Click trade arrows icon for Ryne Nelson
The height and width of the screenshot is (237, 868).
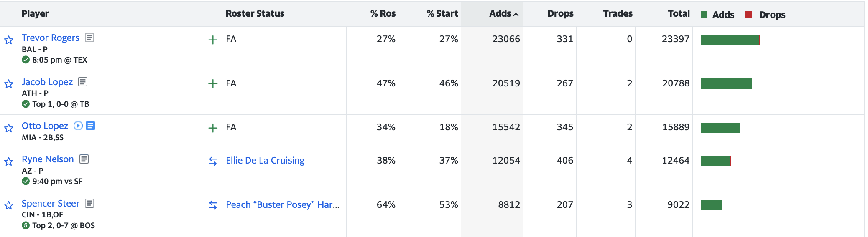click(x=213, y=161)
